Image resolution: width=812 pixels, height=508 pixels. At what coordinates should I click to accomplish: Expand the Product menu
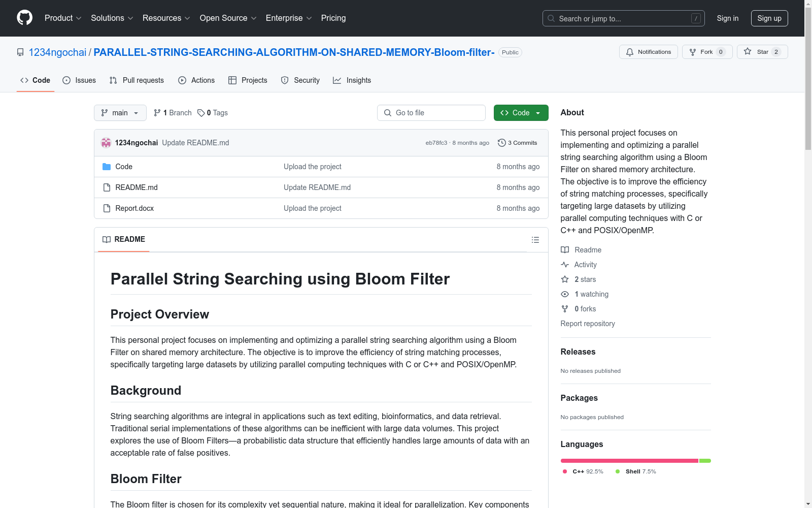pyautogui.click(x=63, y=18)
